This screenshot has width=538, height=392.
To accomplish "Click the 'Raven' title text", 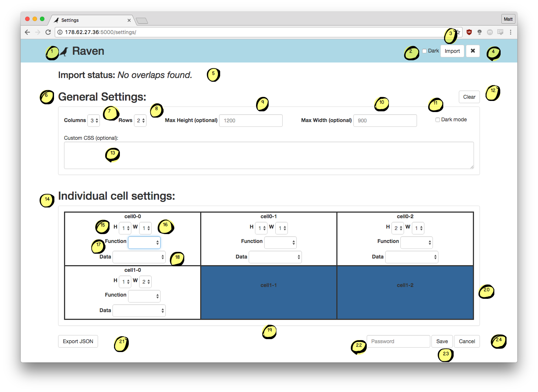I will coord(88,51).
